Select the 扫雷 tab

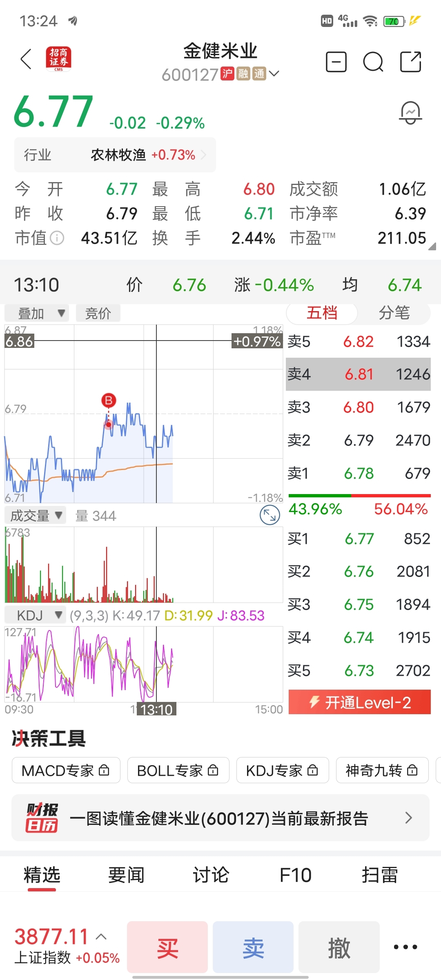tap(380, 875)
